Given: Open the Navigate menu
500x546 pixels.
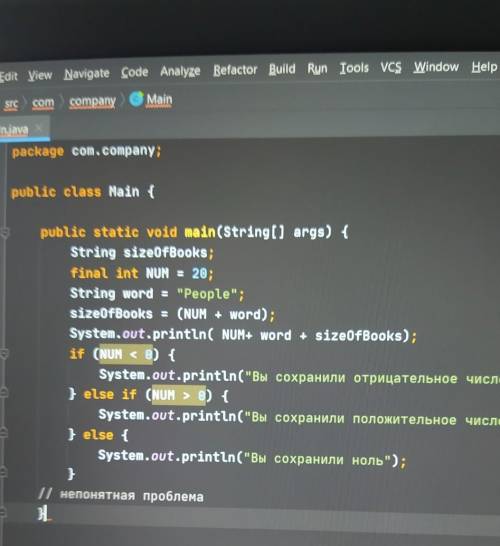Looking at the screenshot, I should click(87, 74).
